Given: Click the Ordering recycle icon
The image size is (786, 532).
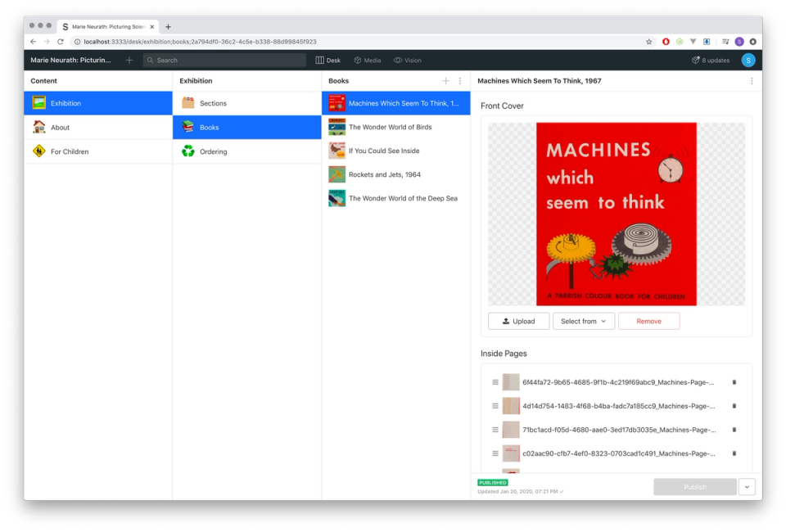Looking at the screenshot, I should [188, 151].
